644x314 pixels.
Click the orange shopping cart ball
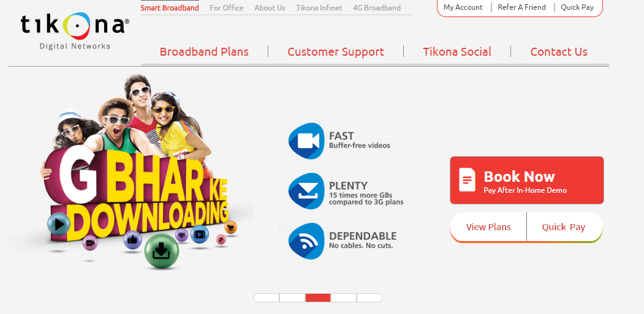click(x=231, y=227)
